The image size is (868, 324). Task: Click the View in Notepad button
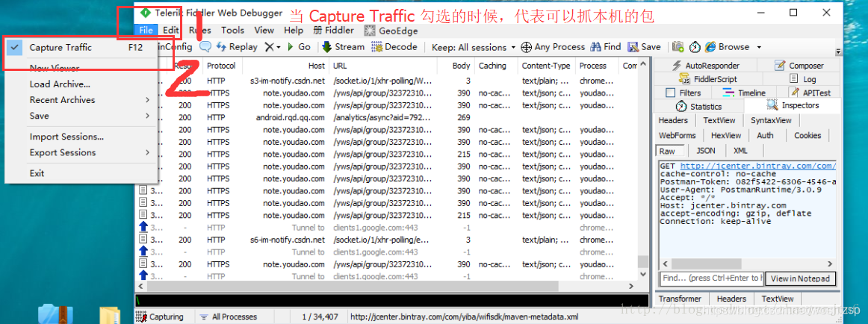tap(800, 278)
